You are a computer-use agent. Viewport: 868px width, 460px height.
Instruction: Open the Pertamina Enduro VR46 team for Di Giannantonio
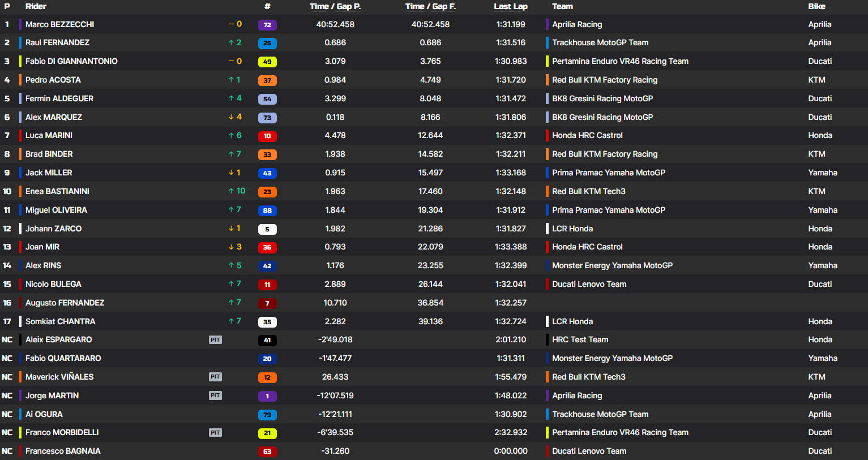620,61
